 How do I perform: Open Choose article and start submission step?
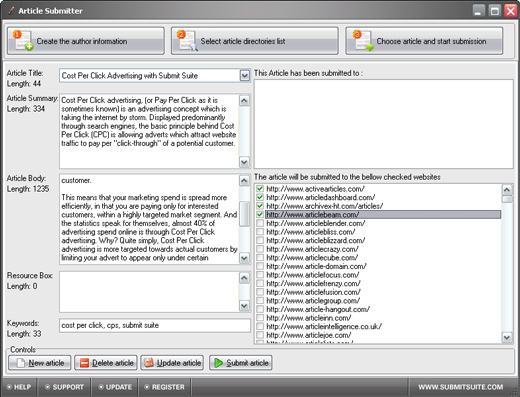click(x=424, y=41)
